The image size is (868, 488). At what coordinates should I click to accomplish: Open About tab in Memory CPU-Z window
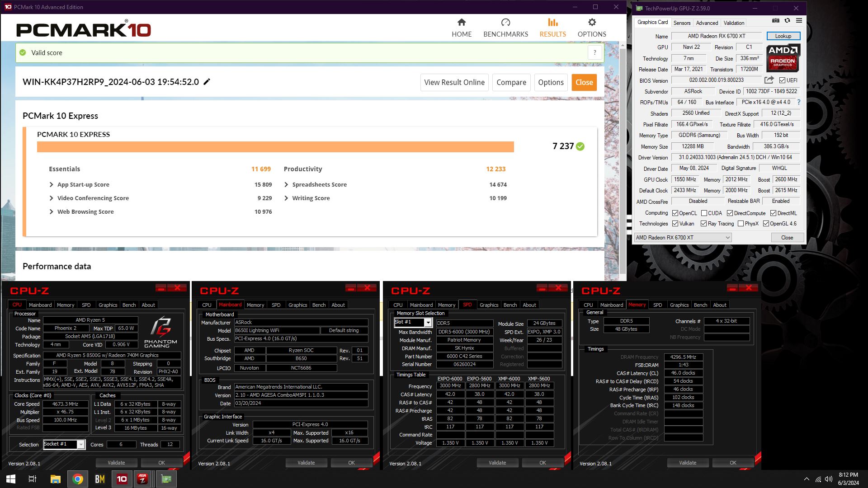click(720, 305)
